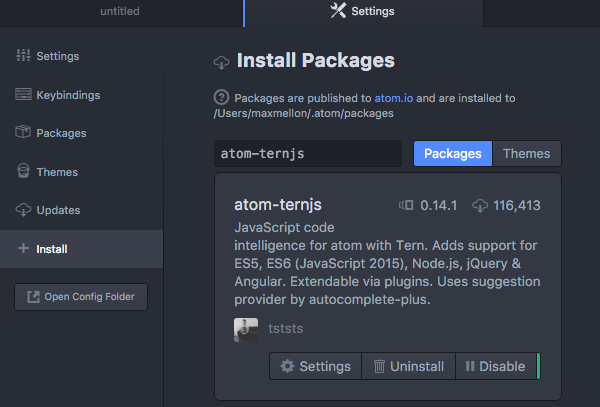Screen dimensions: 600x407
Task: Click the sliders icon beside Settings
Action: pyautogui.click(x=23, y=55)
